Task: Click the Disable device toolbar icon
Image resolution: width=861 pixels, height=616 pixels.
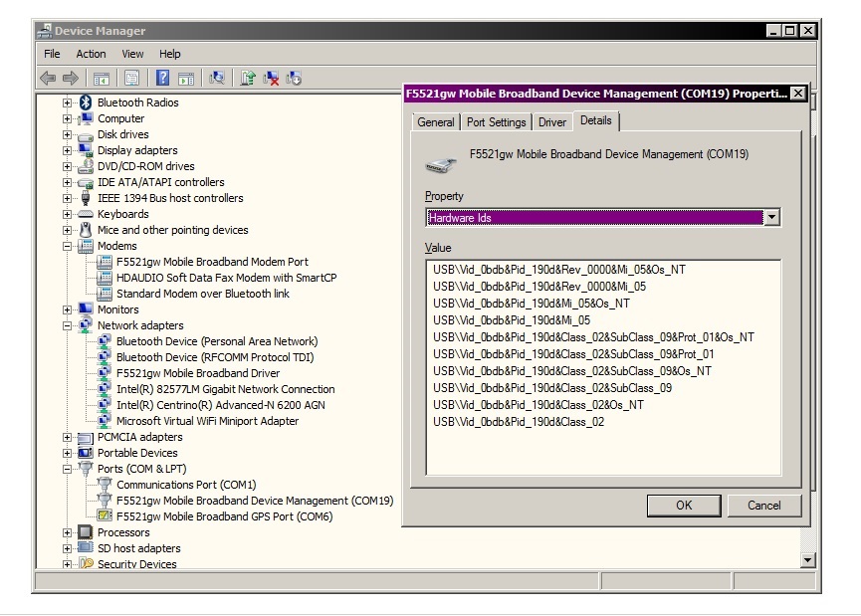Action: pos(293,78)
